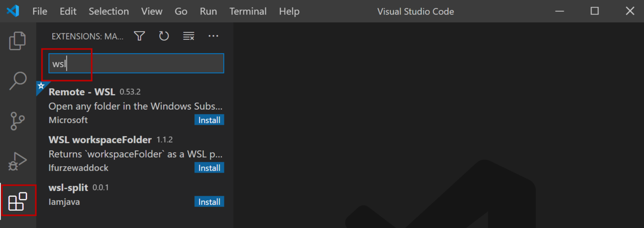644x228 pixels.
Task: Click the extensions search box containing wsl
Action: pos(136,63)
